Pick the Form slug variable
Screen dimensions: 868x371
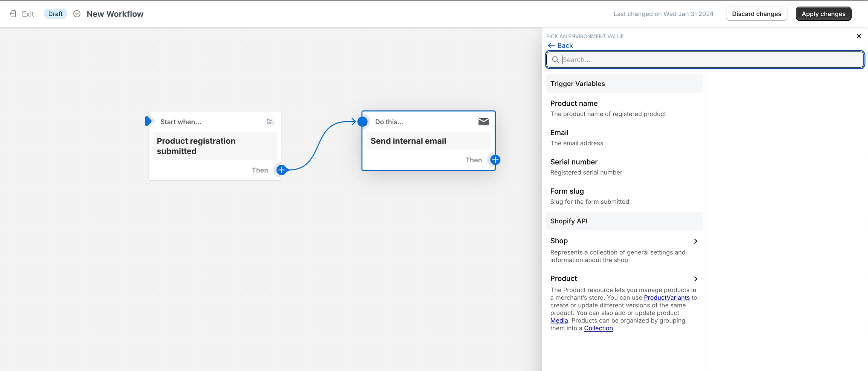tap(567, 191)
